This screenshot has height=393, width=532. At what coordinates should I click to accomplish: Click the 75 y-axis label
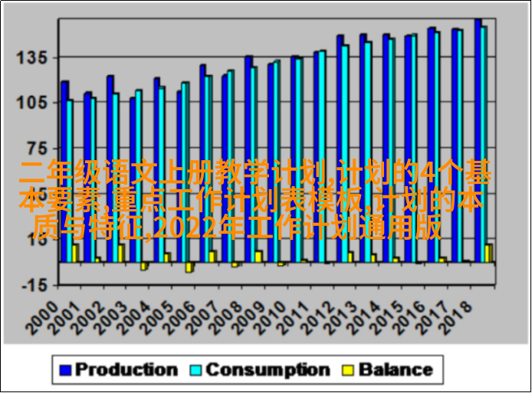[x=37, y=148]
